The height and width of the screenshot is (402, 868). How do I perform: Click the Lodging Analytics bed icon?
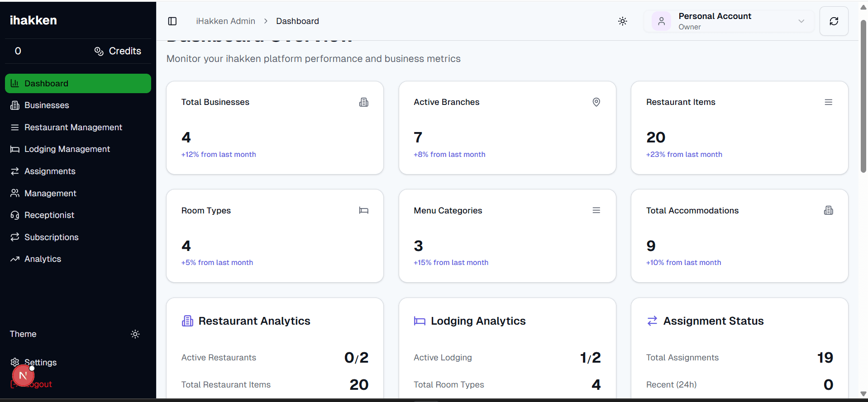pos(420,321)
